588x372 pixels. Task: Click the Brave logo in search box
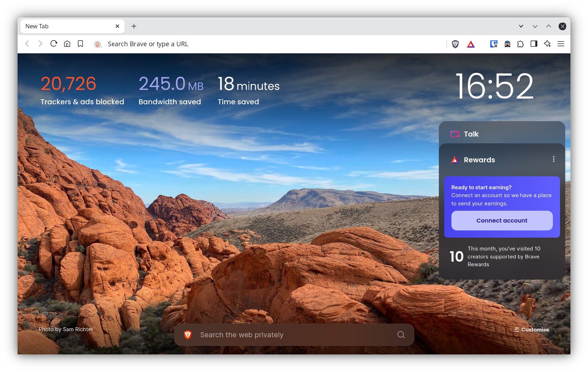click(188, 335)
